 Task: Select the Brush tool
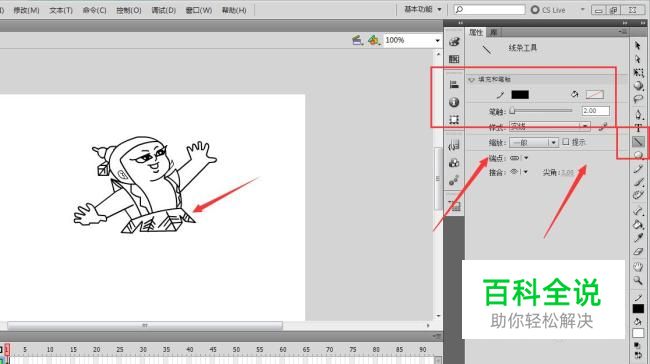(638, 182)
